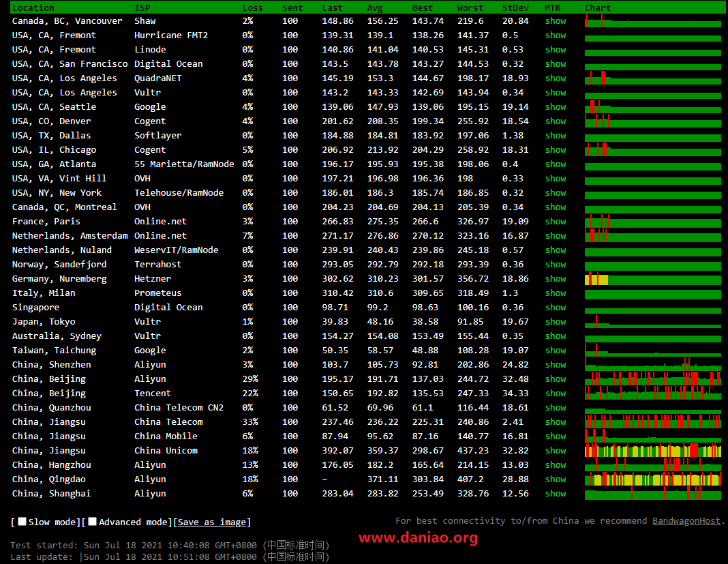Click the latency chart for China, Qingdao
Image resolution: width=728 pixels, height=564 pixels.
pyautogui.click(x=653, y=479)
